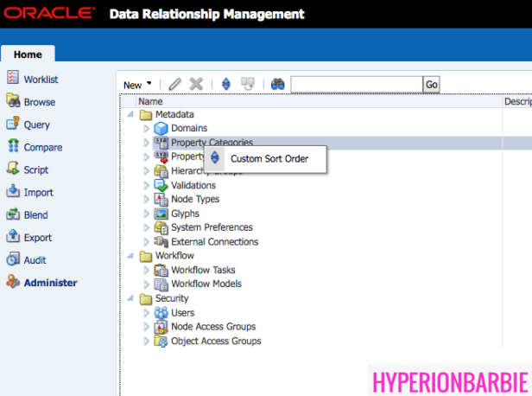Click the Users group icon
Screen dimensions: 532x396
click(161, 313)
